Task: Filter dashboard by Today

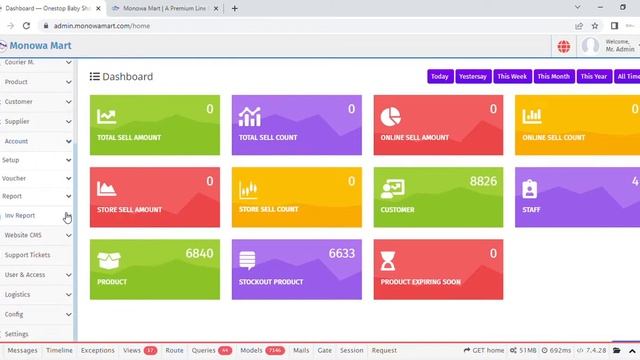Action: [440, 76]
